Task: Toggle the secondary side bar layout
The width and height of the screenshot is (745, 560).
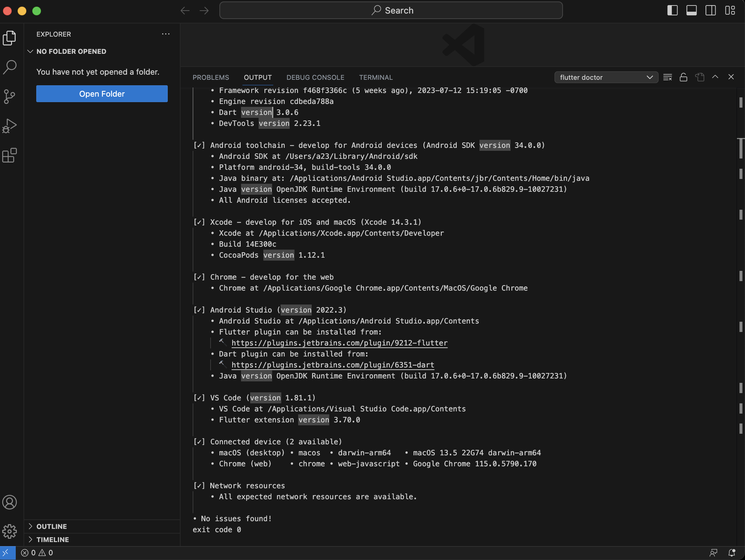Action: [x=711, y=11]
